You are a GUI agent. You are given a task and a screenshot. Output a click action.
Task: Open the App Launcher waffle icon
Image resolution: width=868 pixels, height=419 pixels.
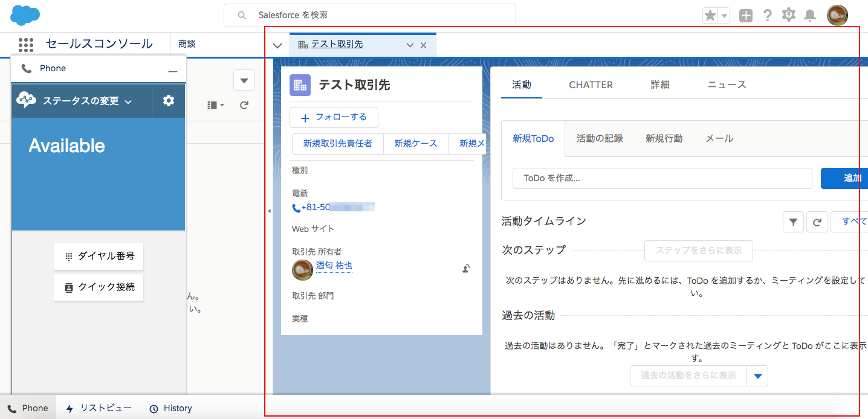point(25,44)
